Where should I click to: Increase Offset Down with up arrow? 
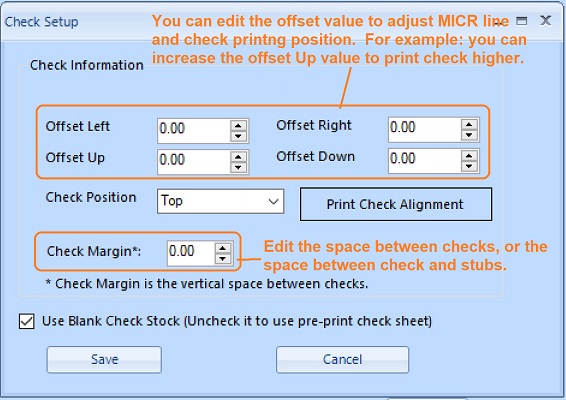(469, 156)
